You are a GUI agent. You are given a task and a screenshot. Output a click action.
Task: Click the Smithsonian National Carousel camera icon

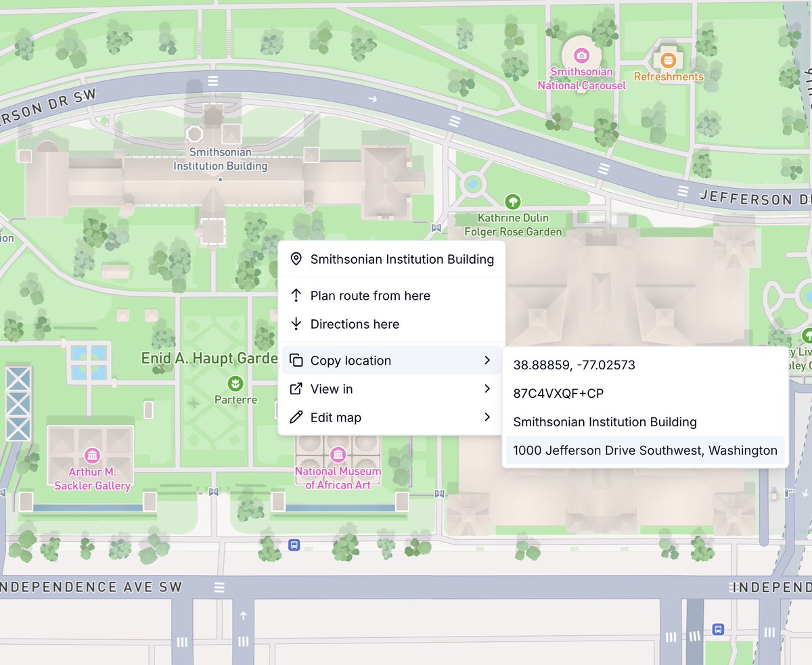coord(581,55)
